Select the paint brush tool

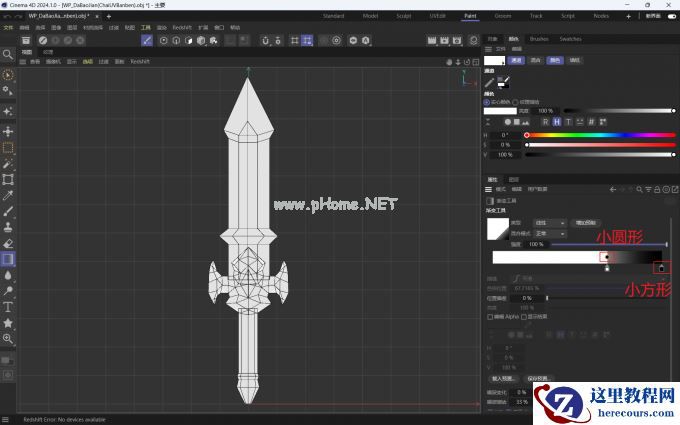point(8,211)
